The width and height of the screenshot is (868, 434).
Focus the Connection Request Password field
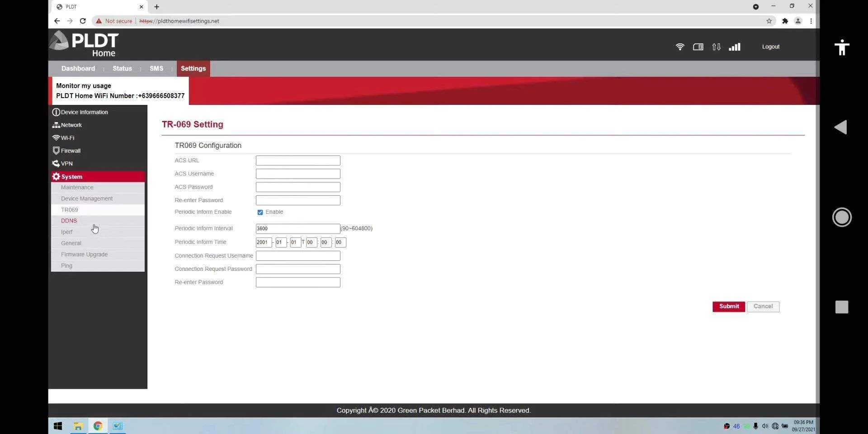click(x=298, y=269)
